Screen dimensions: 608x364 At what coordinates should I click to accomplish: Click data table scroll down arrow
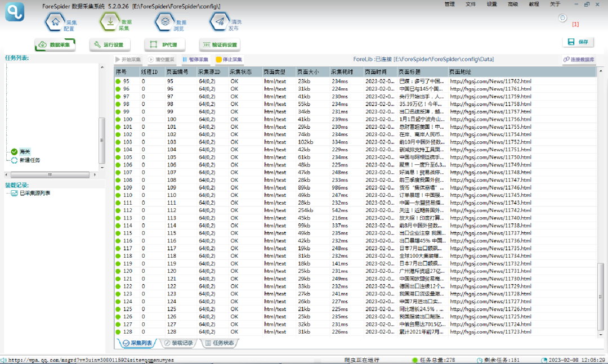(601, 334)
